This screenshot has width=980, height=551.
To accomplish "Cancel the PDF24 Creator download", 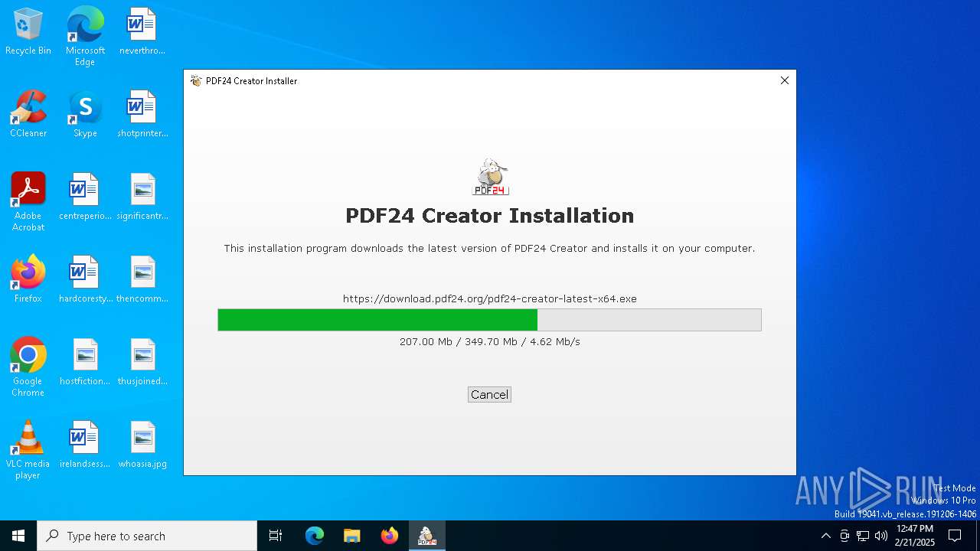I will click(489, 395).
